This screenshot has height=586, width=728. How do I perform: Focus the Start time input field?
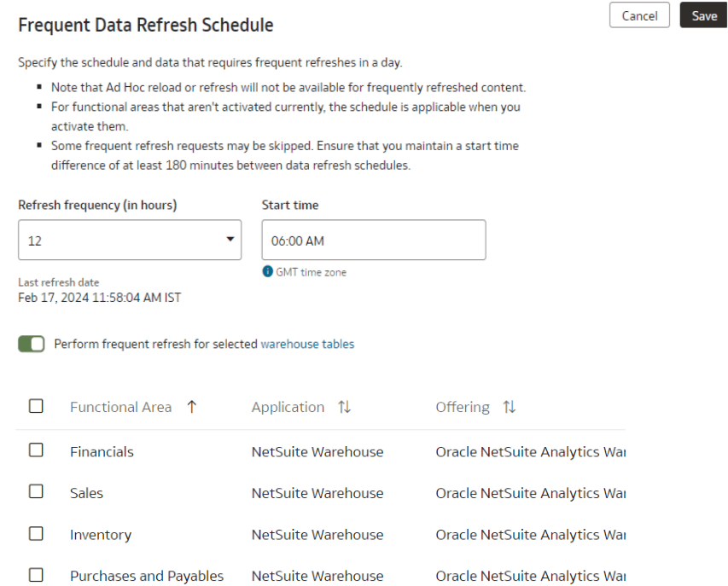pos(374,240)
